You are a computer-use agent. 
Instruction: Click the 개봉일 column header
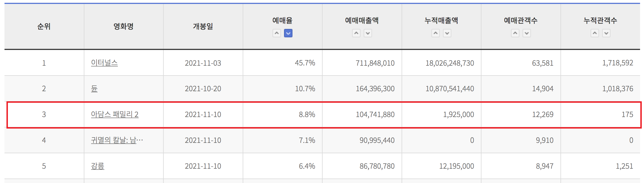(x=203, y=26)
